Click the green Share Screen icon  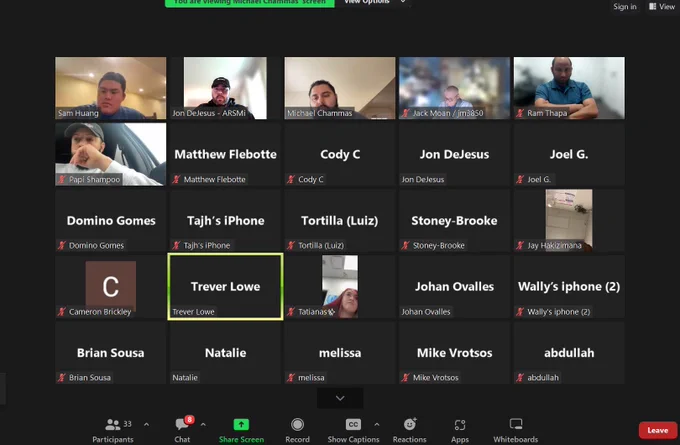[241, 424]
